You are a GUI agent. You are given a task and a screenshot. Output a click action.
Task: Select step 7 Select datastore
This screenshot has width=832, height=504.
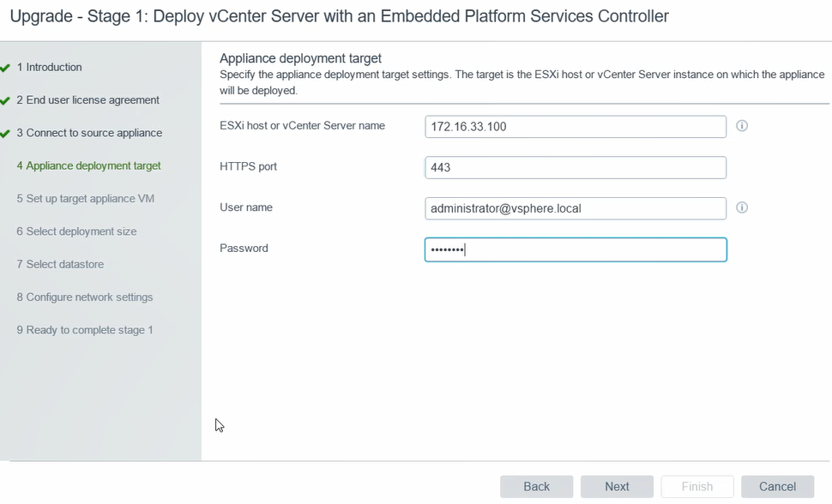point(60,265)
